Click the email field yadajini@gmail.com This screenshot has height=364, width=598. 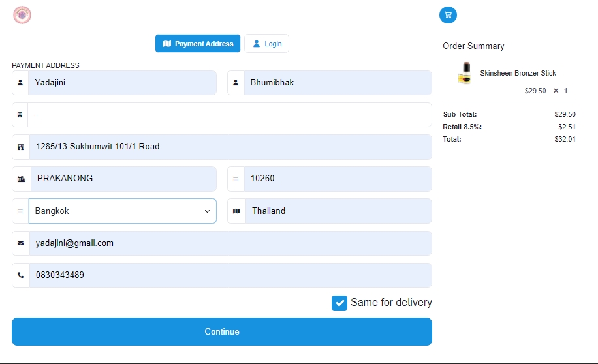click(x=230, y=243)
